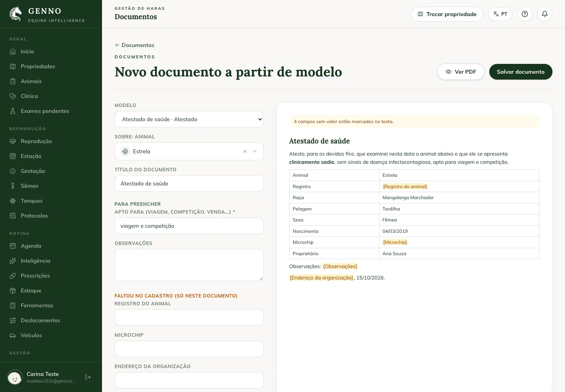Click the Tanques snowflake icon
Screen dimensions: 565x392
13,201
